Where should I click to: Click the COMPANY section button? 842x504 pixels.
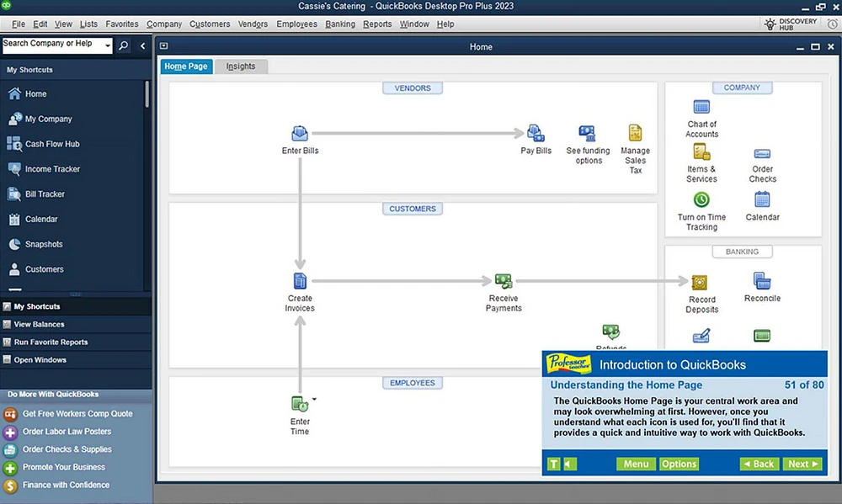(x=742, y=88)
